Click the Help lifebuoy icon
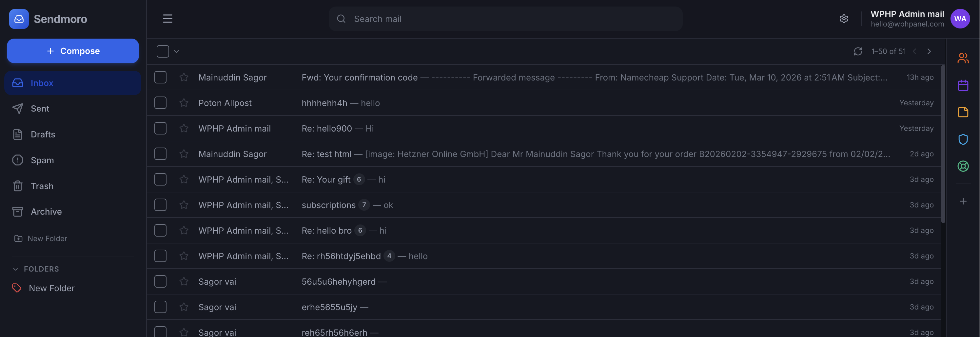980x337 pixels. [x=963, y=166]
